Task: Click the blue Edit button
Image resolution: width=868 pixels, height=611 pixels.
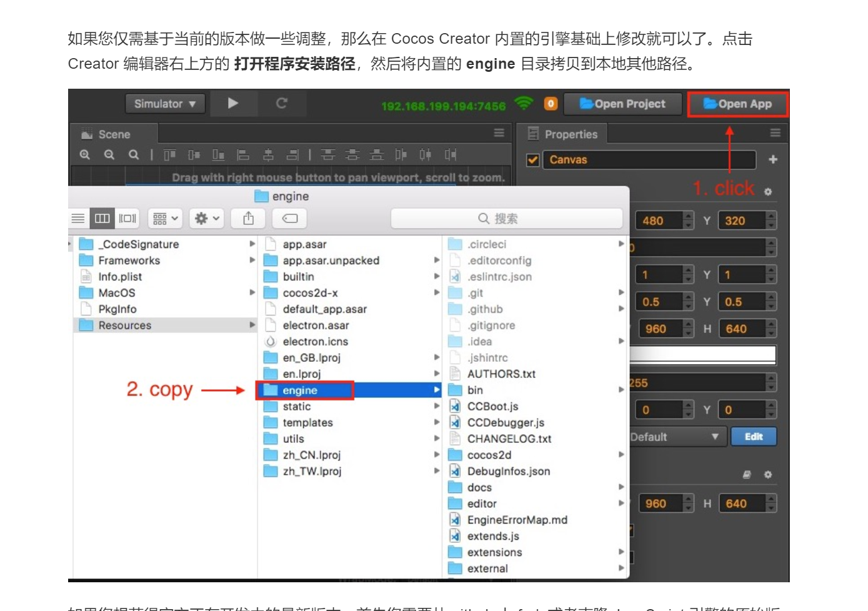Action: point(754,437)
